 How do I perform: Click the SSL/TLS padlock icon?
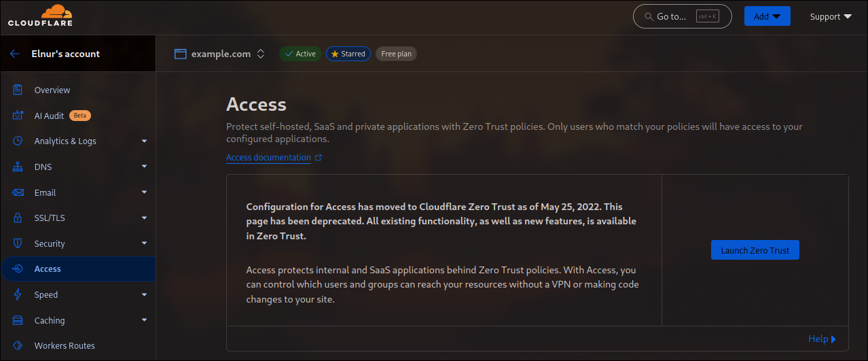(x=18, y=218)
